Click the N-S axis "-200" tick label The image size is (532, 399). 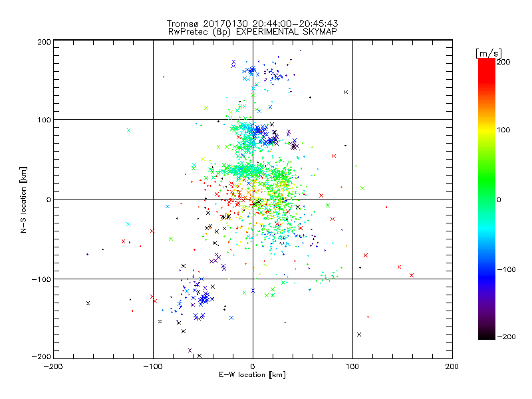pyautogui.click(x=41, y=356)
